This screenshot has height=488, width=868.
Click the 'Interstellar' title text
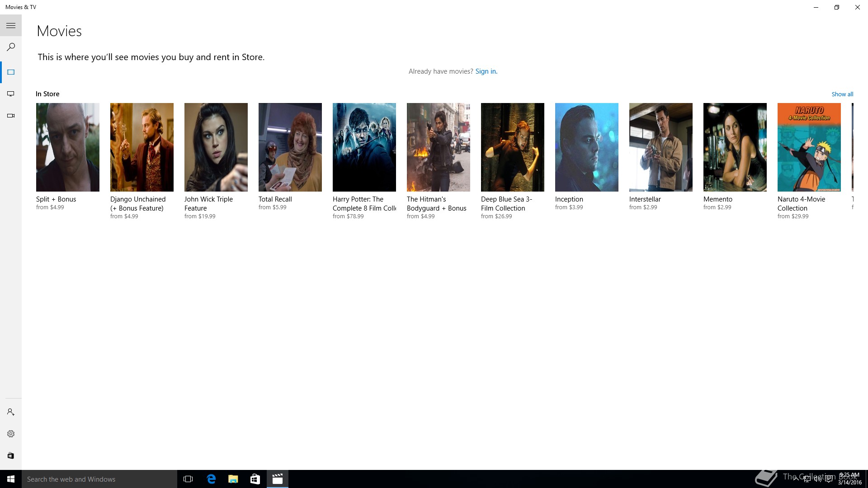645,199
